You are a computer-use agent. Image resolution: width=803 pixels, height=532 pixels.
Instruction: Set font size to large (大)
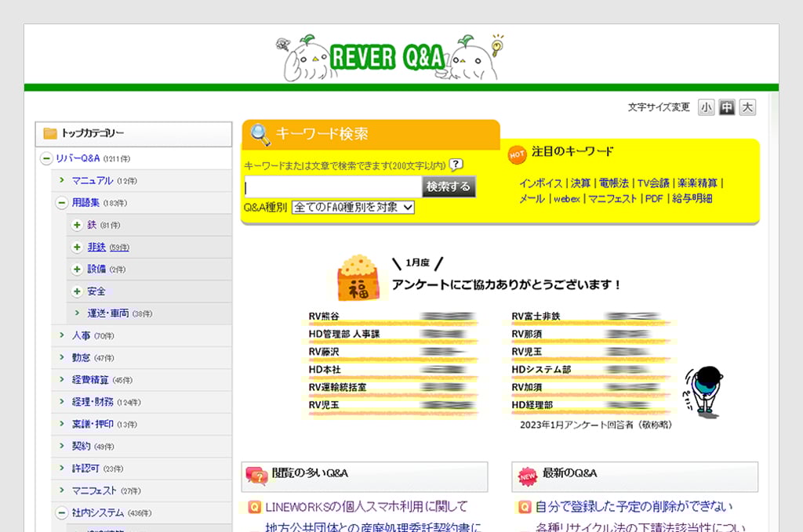[747, 107]
